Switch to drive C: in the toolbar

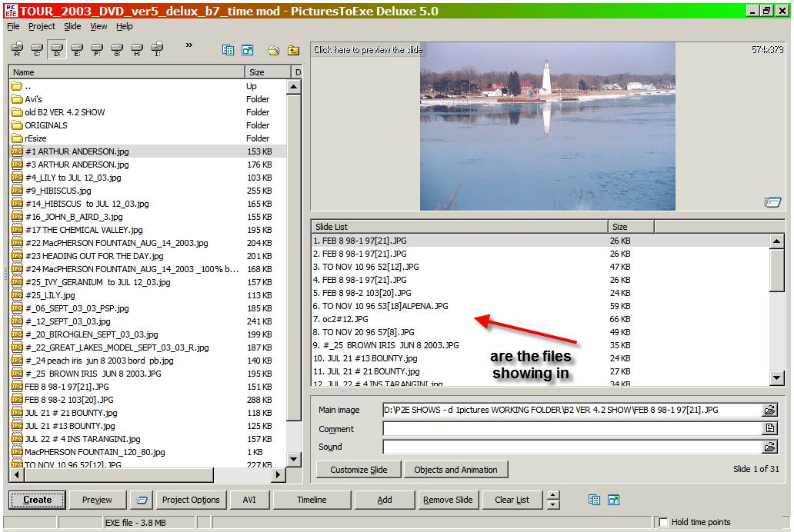pos(37,50)
